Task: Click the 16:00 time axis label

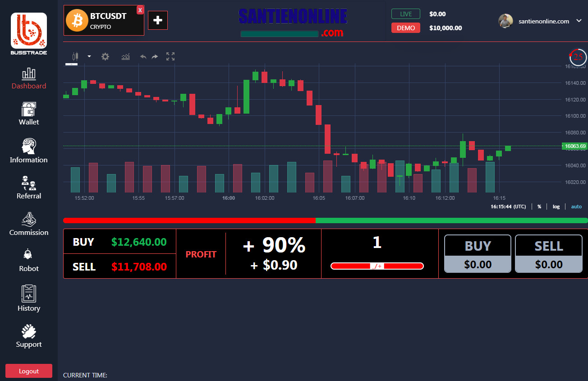Action: pos(229,198)
